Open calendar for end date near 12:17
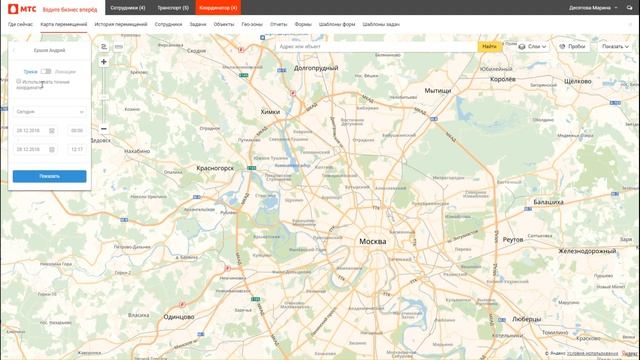The height and width of the screenshot is (360, 640). (52, 149)
